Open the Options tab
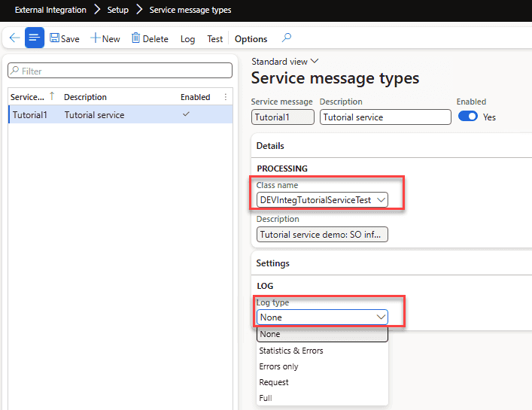This screenshot has width=532, height=410. [251, 39]
